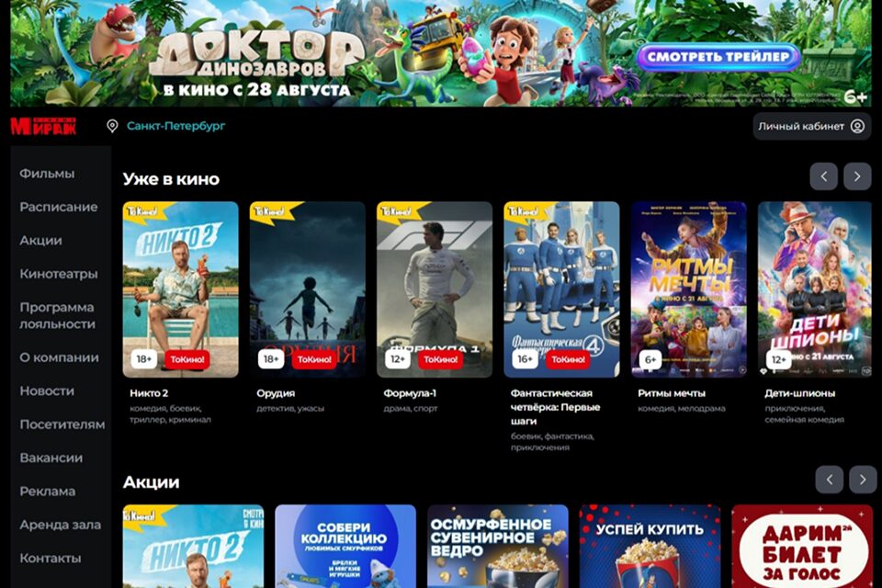Open the Расписание menu item
Viewport: 882px width, 588px height.
pos(59,207)
